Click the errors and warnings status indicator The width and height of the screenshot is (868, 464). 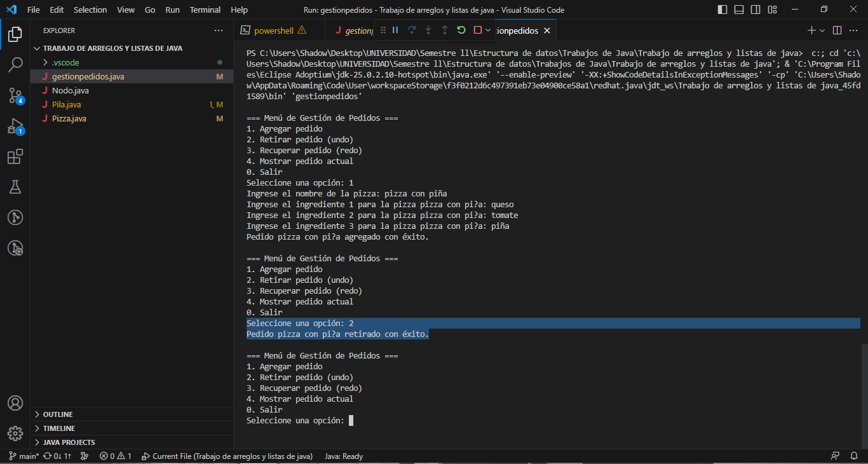[115, 456]
